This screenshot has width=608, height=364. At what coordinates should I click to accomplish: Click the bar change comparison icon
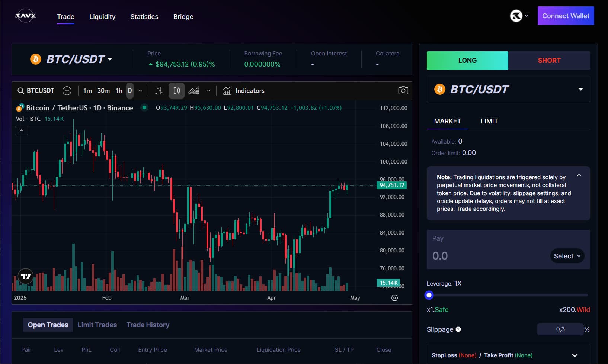tap(159, 90)
